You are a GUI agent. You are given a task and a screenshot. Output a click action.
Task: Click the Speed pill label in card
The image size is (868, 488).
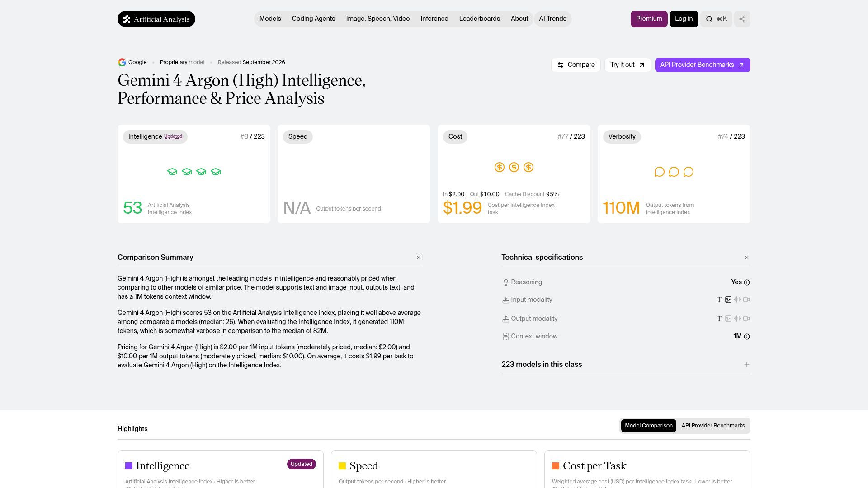click(298, 136)
